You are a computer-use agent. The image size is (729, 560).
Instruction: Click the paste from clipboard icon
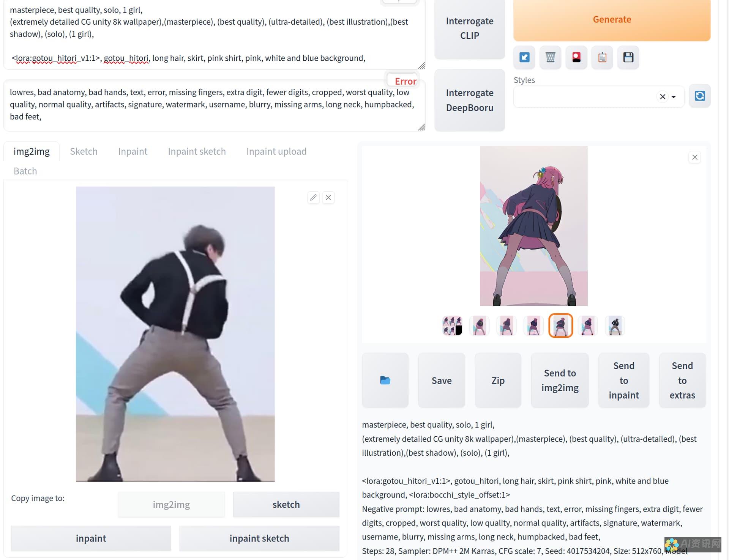602,58
